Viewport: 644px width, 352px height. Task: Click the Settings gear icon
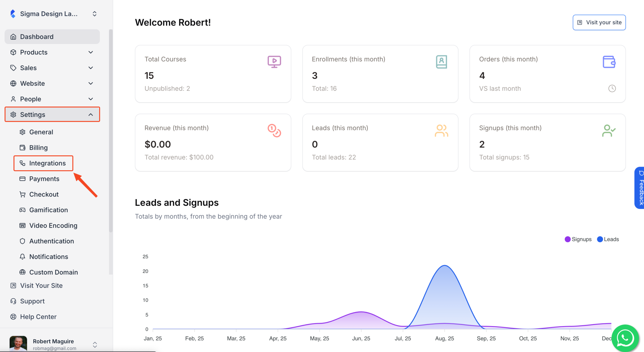pos(13,115)
